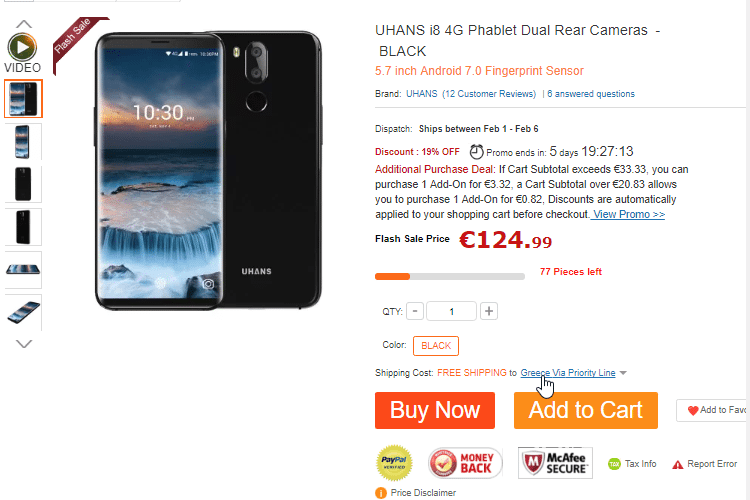Click the pieces-left progress bar

[450, 277]
